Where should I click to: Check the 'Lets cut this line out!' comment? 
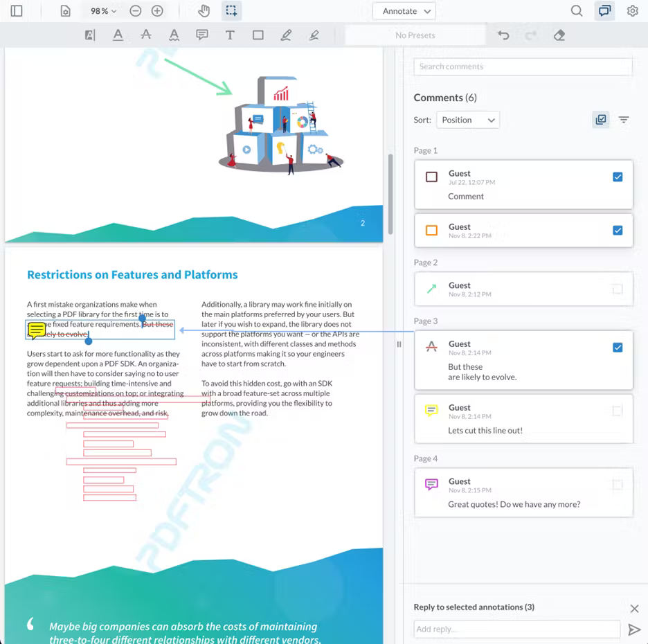(617, 411)
